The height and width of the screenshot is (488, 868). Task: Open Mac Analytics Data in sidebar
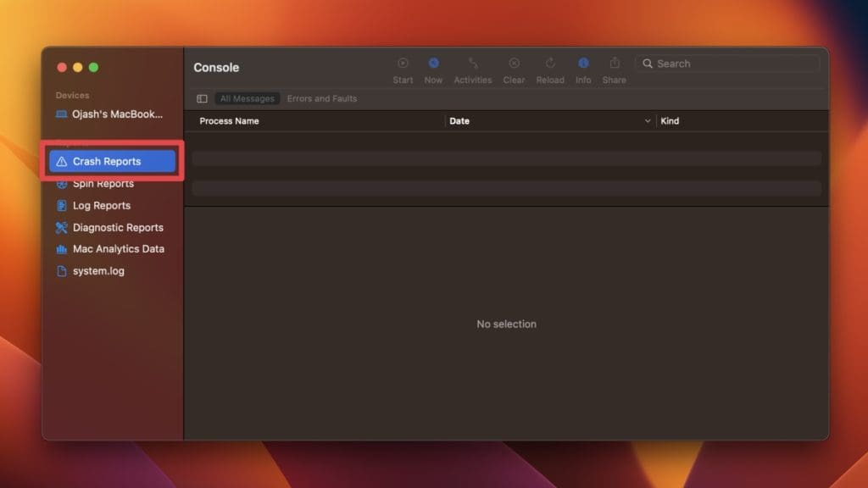pyautogui.click(x=119, y=249)
